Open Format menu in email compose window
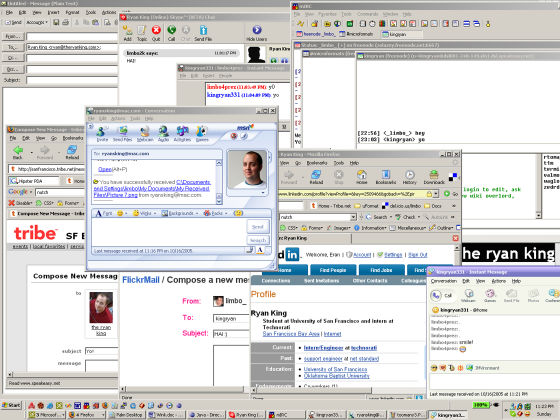The height and width of the screenshot is (420, 560). click(x=72, y=12)
